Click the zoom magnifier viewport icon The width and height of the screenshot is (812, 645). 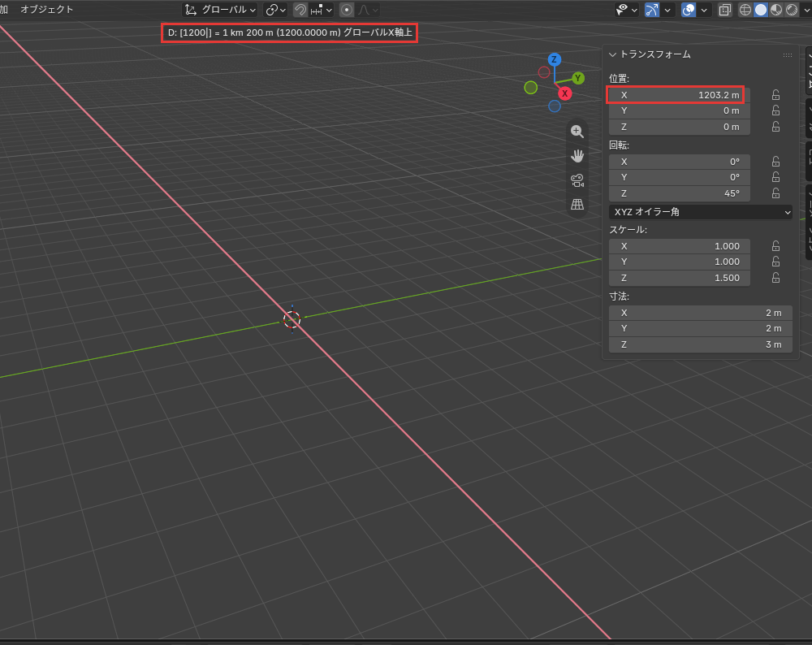(x=577, y=131)
